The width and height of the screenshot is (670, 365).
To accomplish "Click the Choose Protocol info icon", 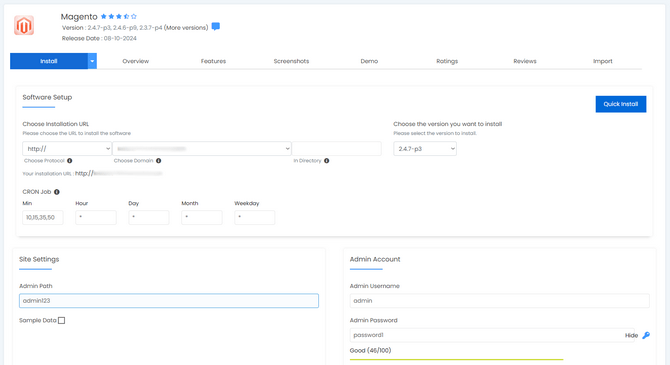I will coord(70,161).
